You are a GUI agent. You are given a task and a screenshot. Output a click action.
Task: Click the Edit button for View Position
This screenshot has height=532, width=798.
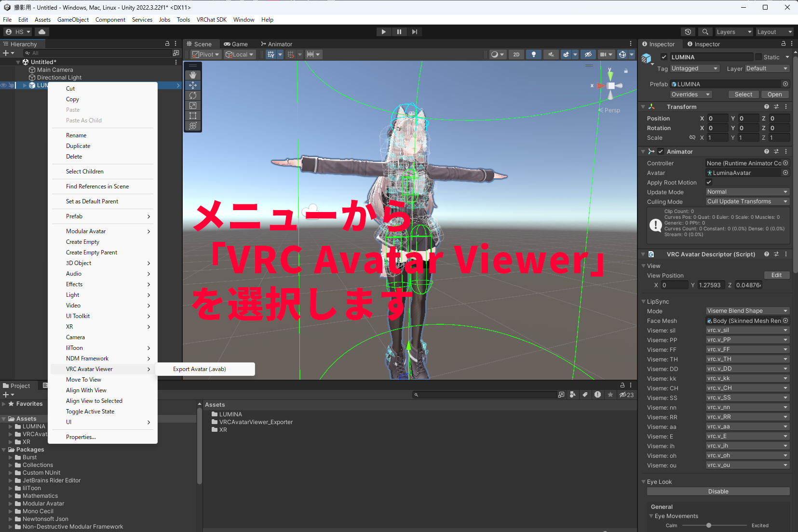tap(776, 275)
